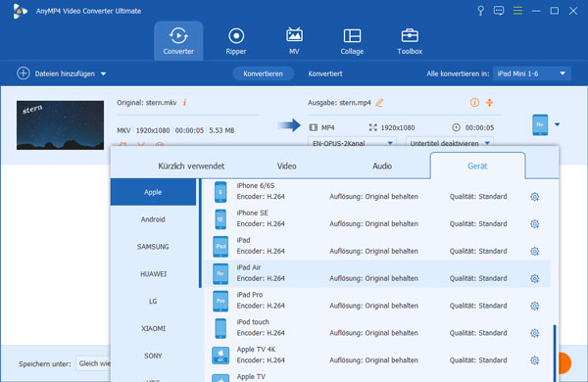Switch to the Audio format tab

[x=382, y=166]
